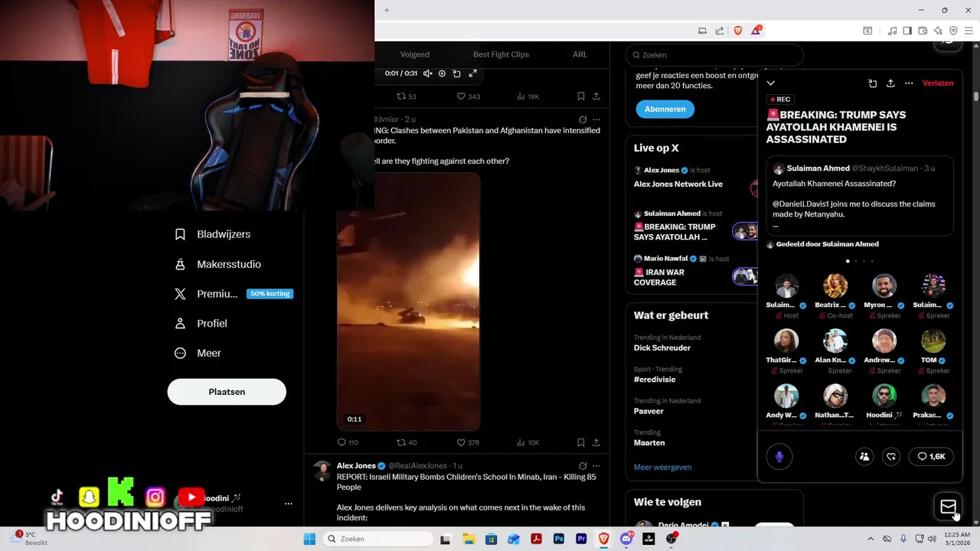The width and height of the screenshot is (980, 551).
Task: Bookmark the post with 343 likes
Action: tap(581, 96)
